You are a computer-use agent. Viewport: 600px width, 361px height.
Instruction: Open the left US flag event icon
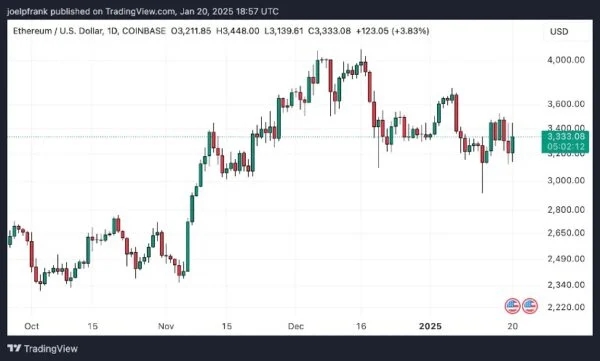(x=512, y=306)
